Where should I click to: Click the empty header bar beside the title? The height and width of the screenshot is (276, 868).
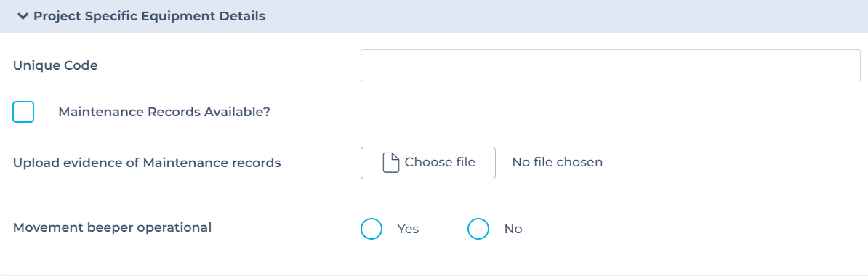click(x=565, y=17)
